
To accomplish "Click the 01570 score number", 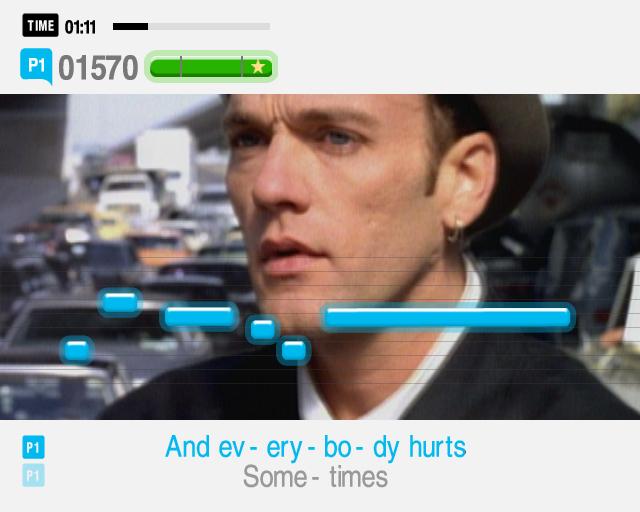I will pyautogui.click(x=98, y=68).
